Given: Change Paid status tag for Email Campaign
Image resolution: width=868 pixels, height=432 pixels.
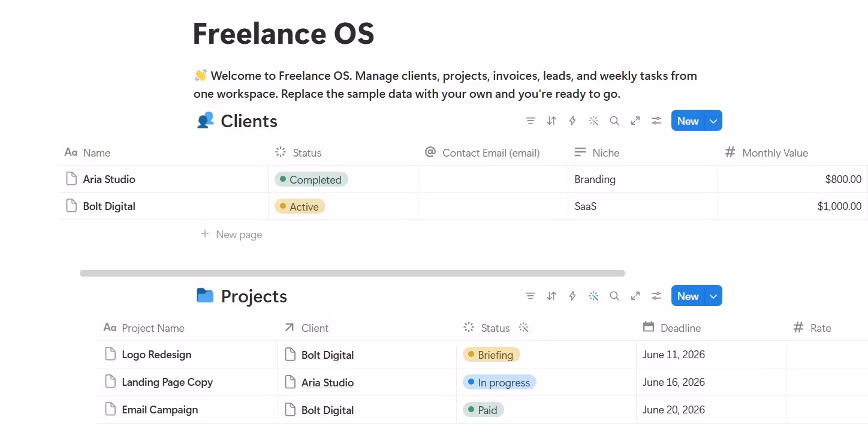Looking at the screenshot, I should (x=483, y=410).
